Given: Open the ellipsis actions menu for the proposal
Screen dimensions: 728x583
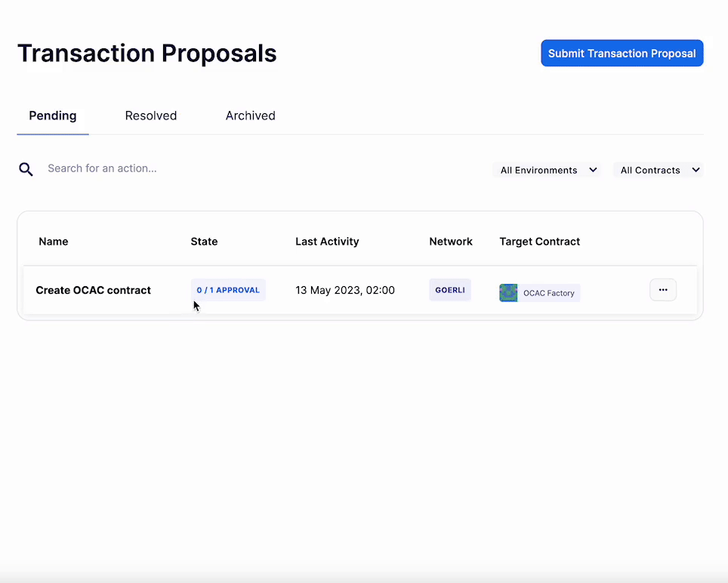Looking at the screenshot, I should point(663,289).
